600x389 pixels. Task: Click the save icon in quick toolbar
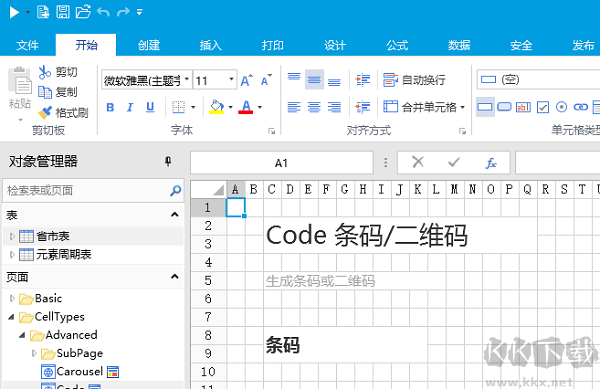tap(63, 12)
